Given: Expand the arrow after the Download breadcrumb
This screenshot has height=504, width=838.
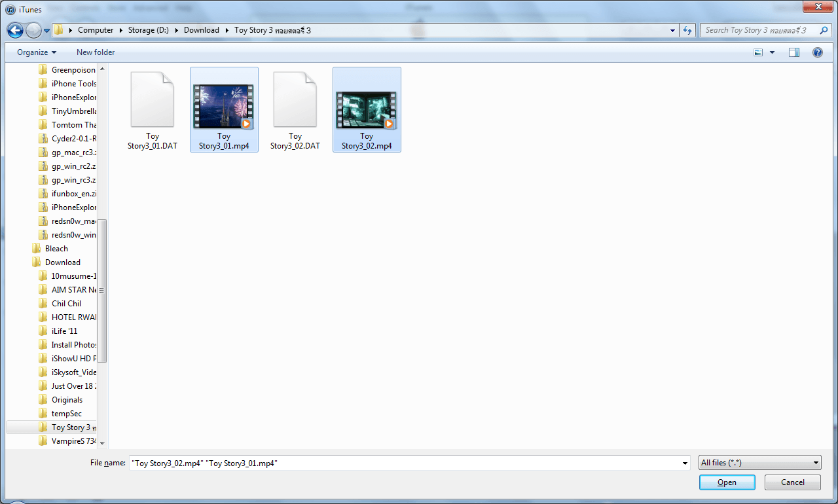Looking at the screenshot, I should tap(228, 30).
